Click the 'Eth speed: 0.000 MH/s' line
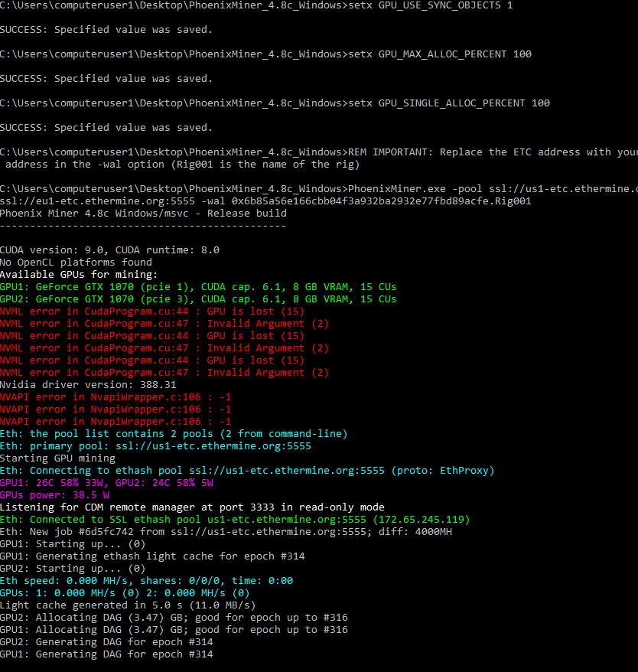Viewport: 638px width, 672px height. [147, 581]
